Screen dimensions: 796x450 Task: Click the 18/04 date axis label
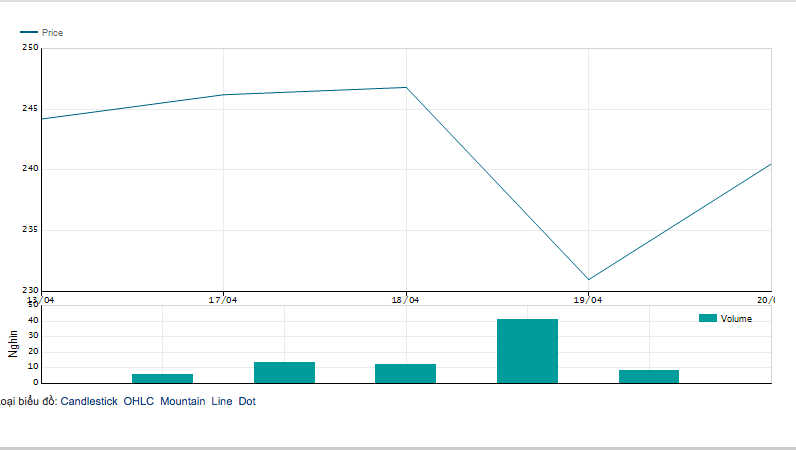pos(405,299)
